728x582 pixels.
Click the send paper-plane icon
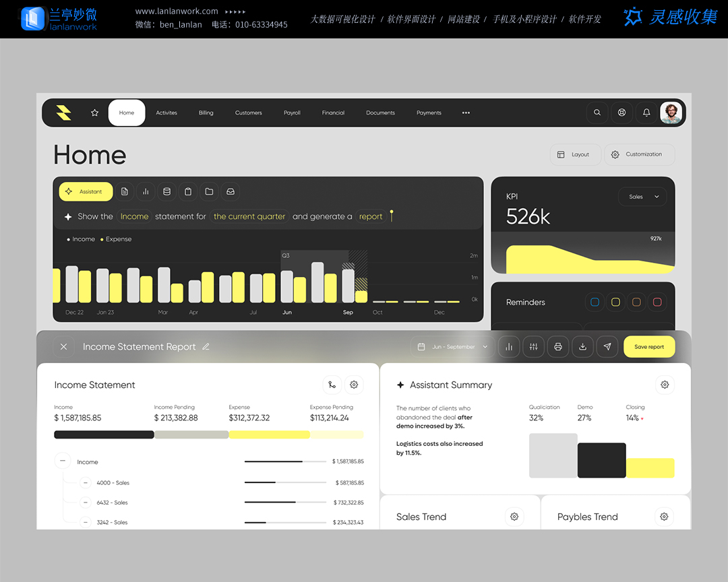[x=607, y=347]
